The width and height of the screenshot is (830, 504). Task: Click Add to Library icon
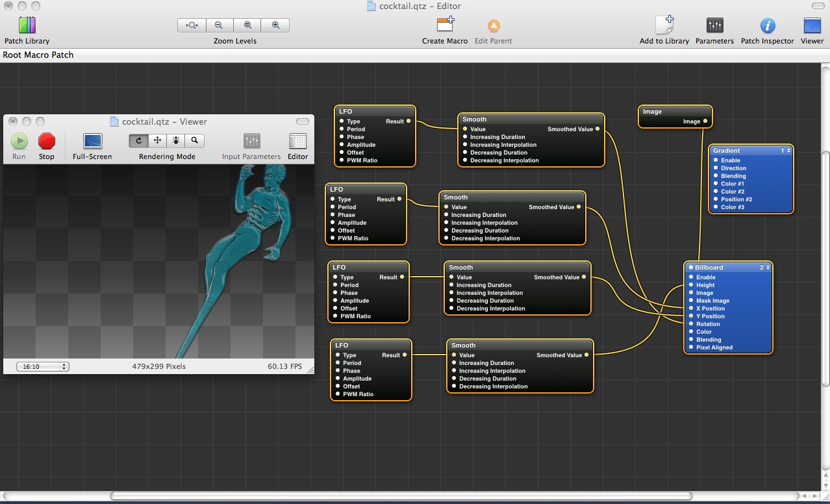pyautogui.click(x=664, y=25)
